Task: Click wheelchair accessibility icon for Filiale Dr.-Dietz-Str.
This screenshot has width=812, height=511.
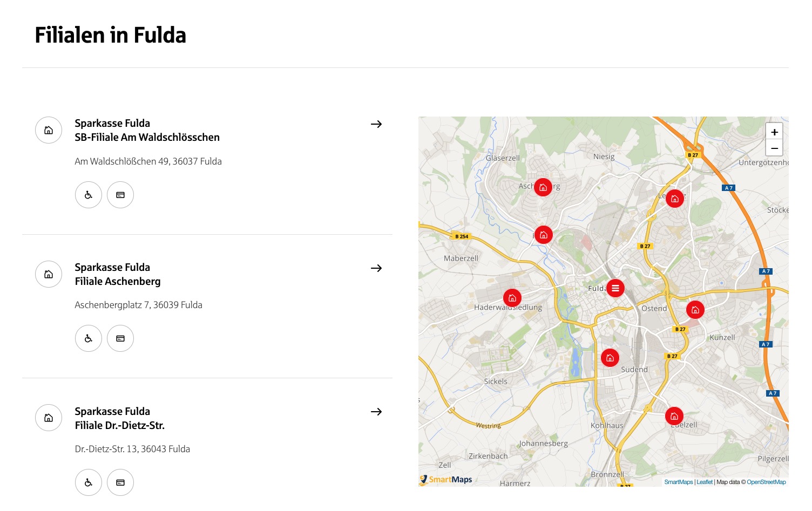Action: point(89,482)
